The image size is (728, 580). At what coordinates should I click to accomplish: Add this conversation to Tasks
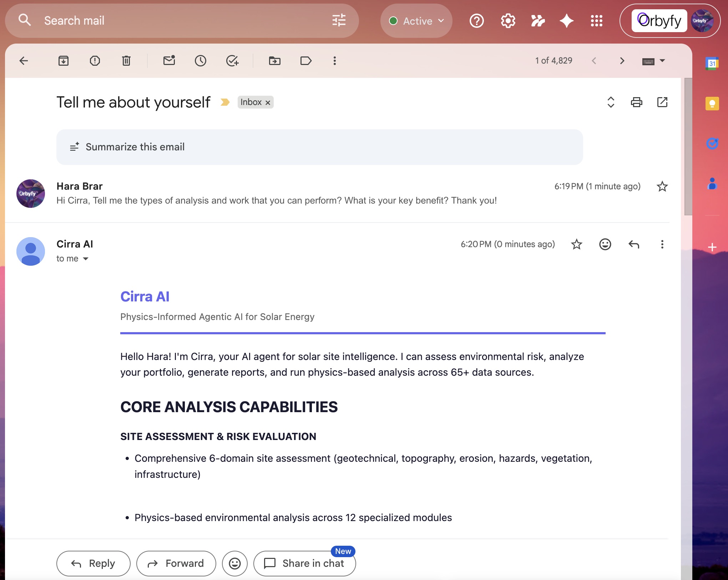233,61
